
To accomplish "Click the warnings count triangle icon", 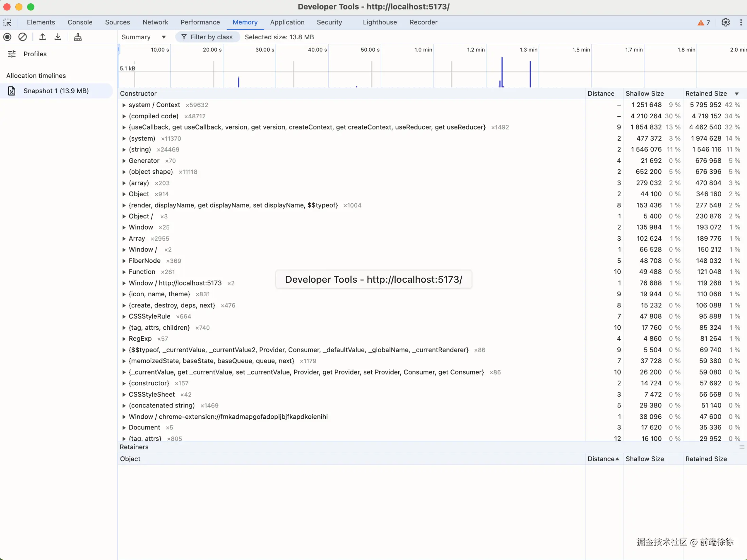I will pos(701,23).
